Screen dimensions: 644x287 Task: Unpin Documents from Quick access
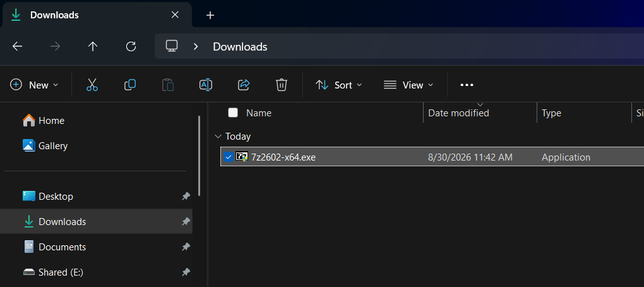(x=186, y=247)
